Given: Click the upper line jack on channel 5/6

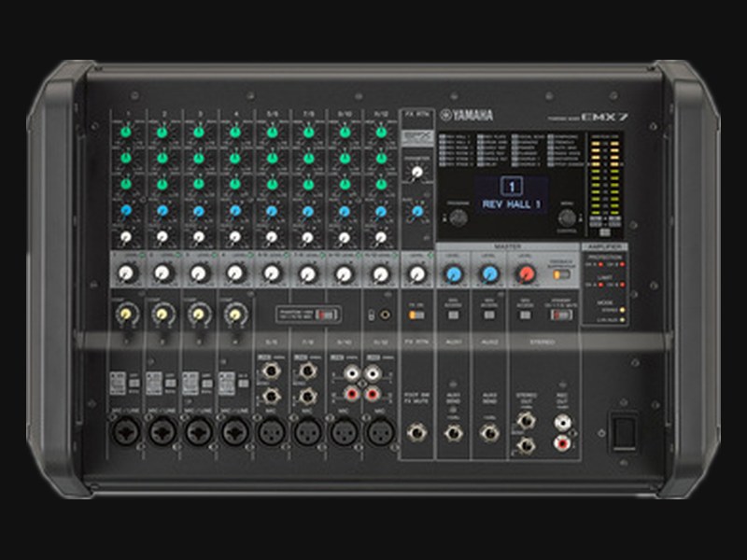Looking at the screenshot, I should tap(271, 370).
